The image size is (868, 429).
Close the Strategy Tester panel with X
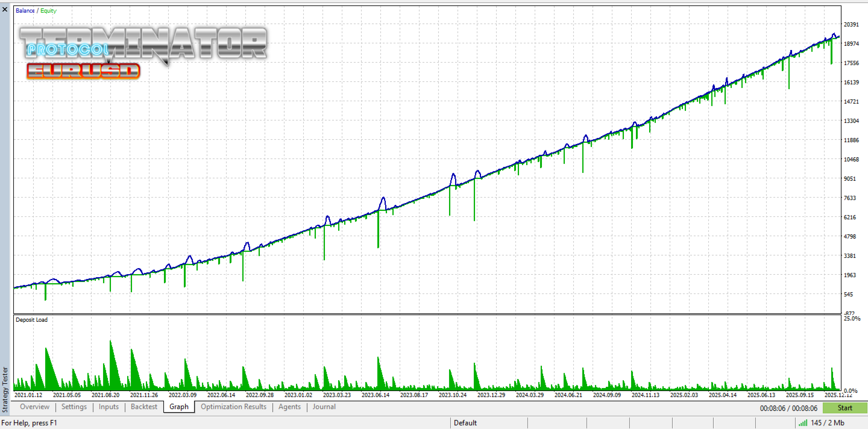click(x=5, y=9)
